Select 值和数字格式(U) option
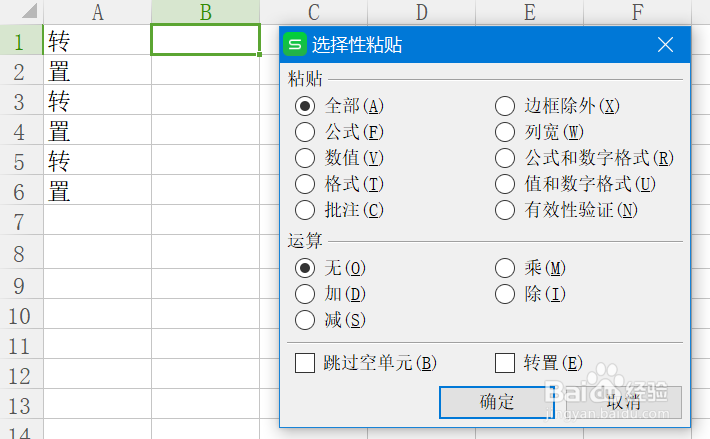710x439 pixels. pyautogui.click(x=505, y=184)
